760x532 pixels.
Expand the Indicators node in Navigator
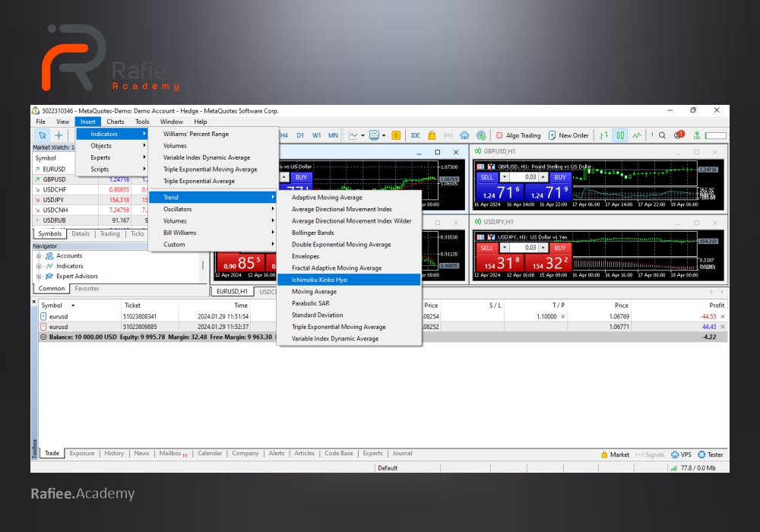point(39,266)
